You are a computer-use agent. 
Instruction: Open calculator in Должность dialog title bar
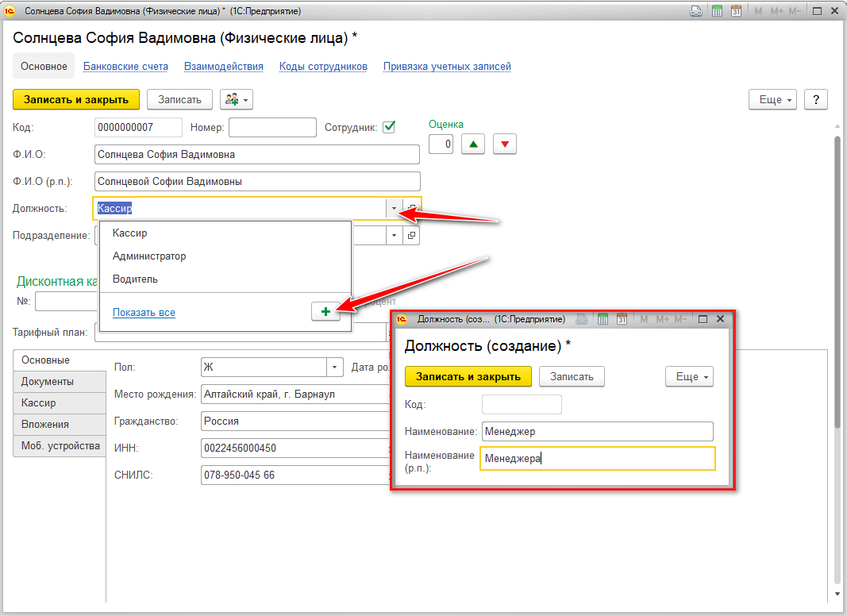click(x=603, y=319)
